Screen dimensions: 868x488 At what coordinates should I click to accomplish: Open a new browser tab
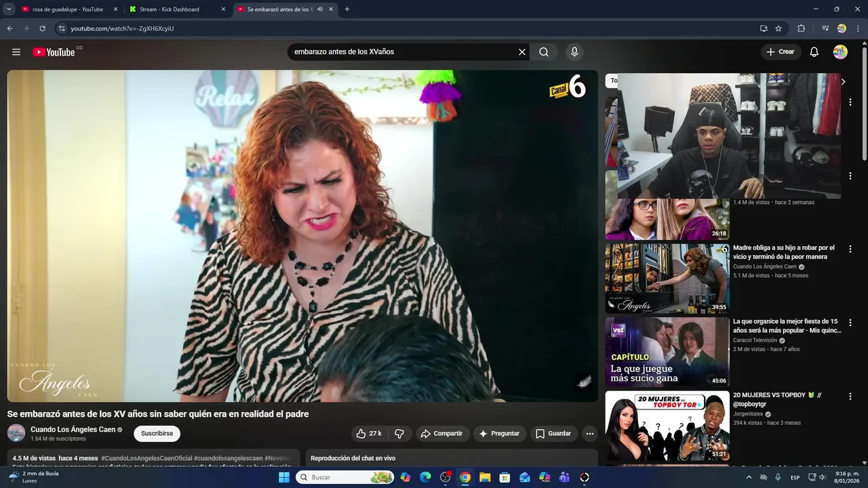(x=347, y=9)
